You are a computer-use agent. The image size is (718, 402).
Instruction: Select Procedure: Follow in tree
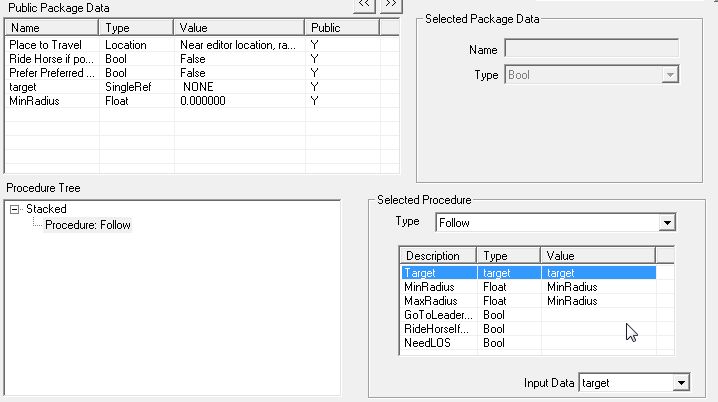pos(88,225)
